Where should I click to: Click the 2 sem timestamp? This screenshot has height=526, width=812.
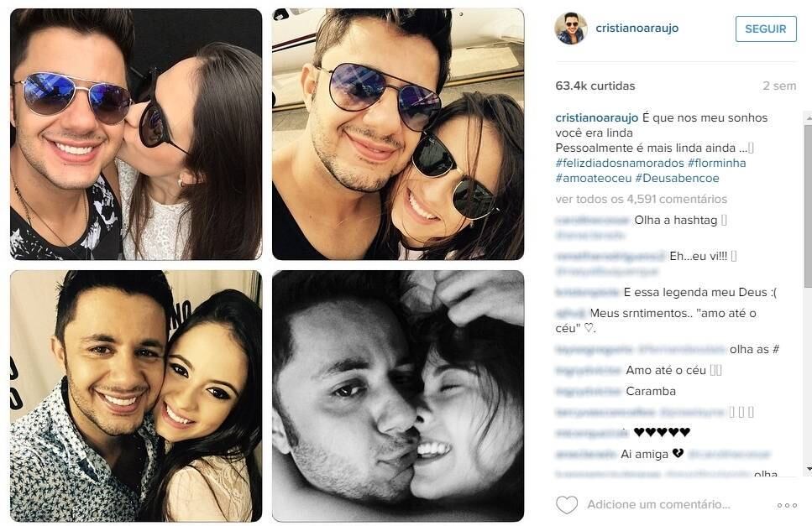(x=779, y=86)
